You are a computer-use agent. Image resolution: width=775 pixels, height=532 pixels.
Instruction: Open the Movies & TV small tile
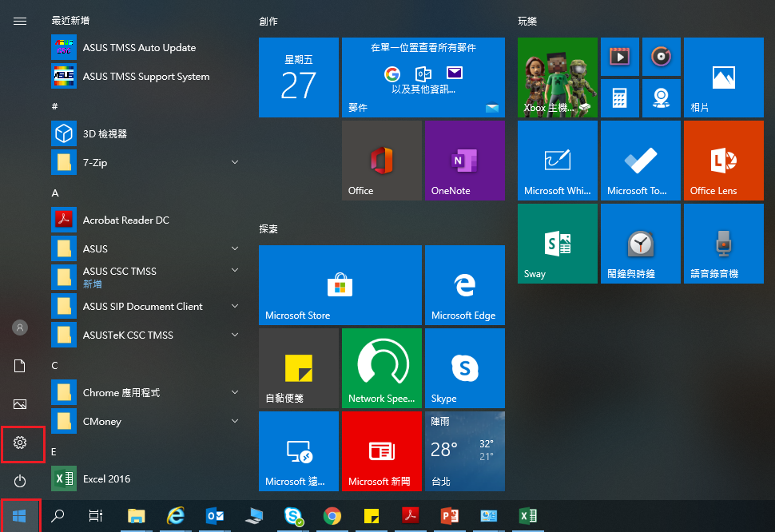pyautogui.click(x=619, y=56)
